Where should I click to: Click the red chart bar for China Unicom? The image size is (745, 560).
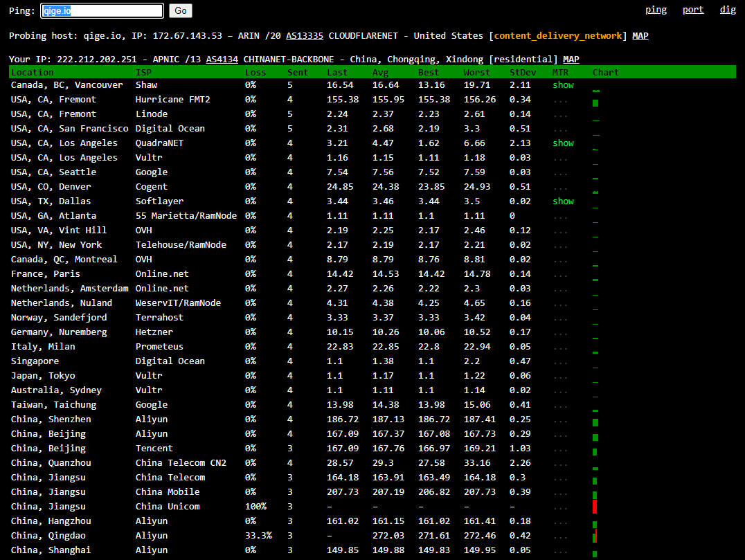coord(595,506)
